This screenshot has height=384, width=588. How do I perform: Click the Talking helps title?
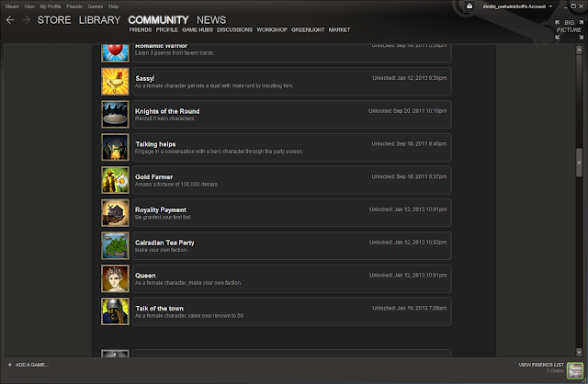coord(155,144)
